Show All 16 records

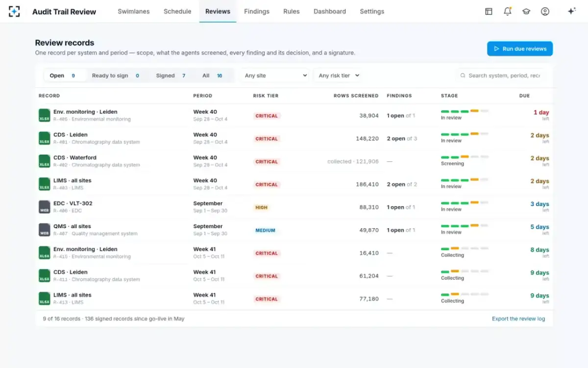(x=213, y=76)
